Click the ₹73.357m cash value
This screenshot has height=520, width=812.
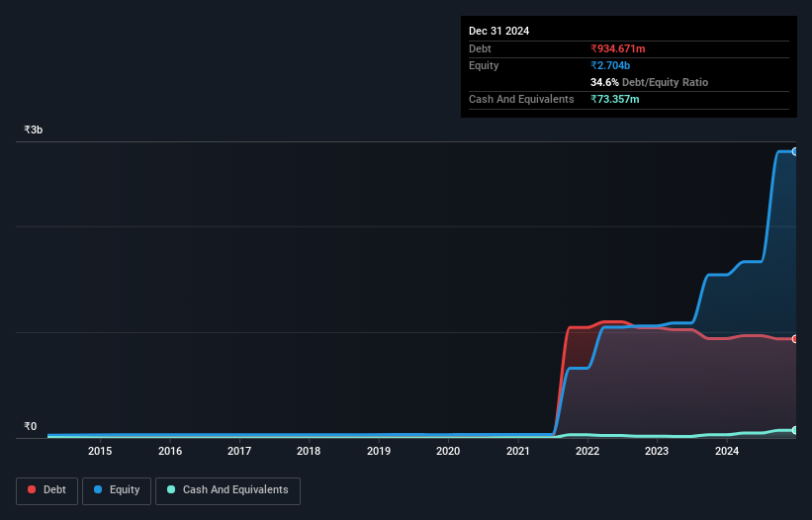pyautogui.click(x=615, y=99)
